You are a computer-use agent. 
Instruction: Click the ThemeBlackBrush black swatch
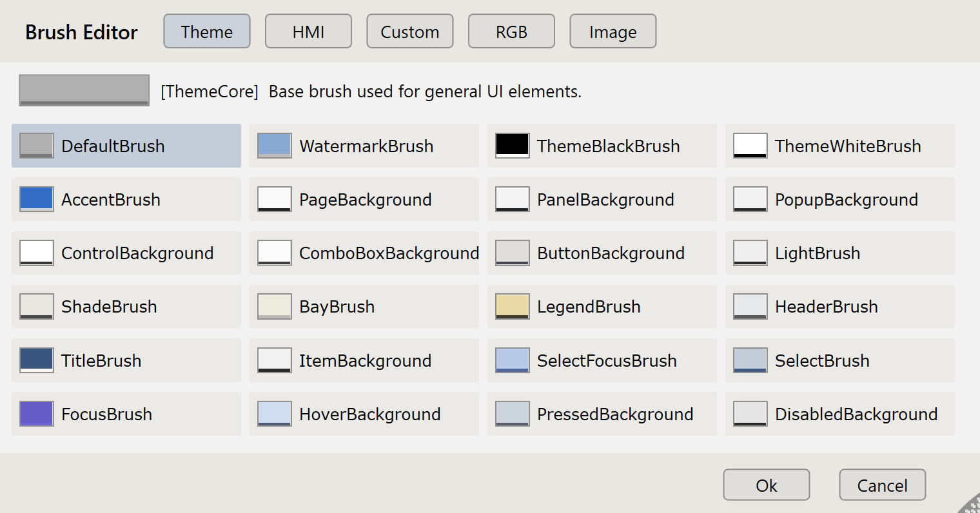pyautogui.click(x=512, y=146)
